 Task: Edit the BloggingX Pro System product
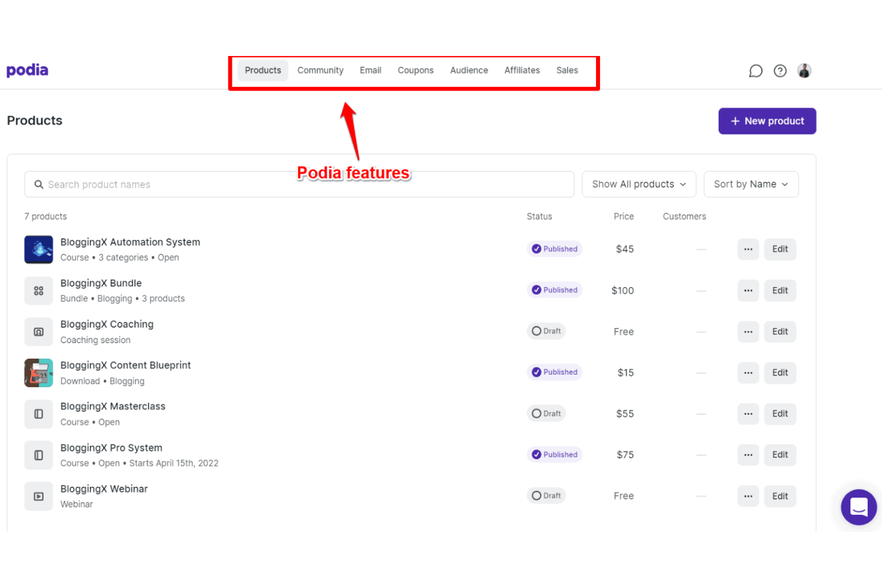(x=780, y=455)
